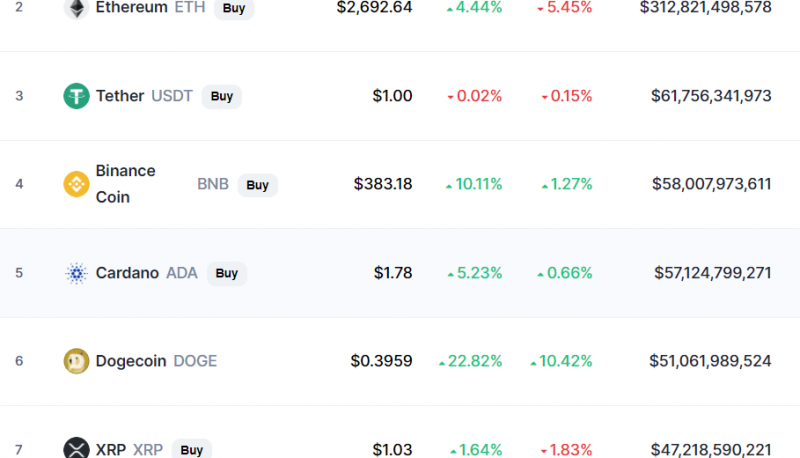This screenshot has height=458, width=800.
Task: Open the Cardano name link
Action: pyautogui.click(x=127, y=273)
